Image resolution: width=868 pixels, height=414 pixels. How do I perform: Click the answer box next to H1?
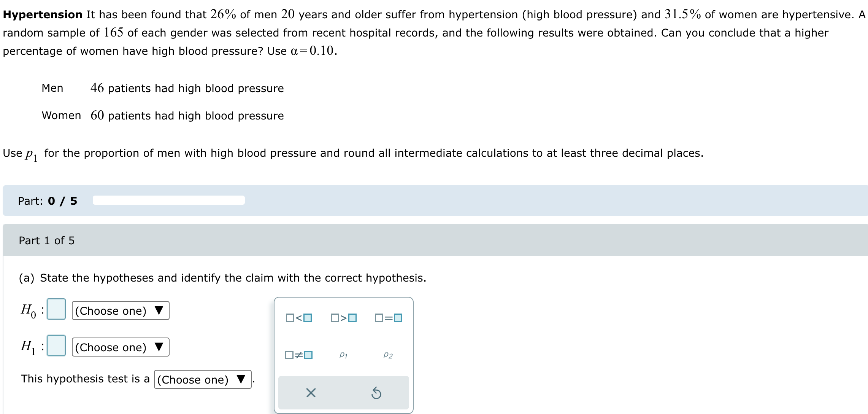coord(56,346)
